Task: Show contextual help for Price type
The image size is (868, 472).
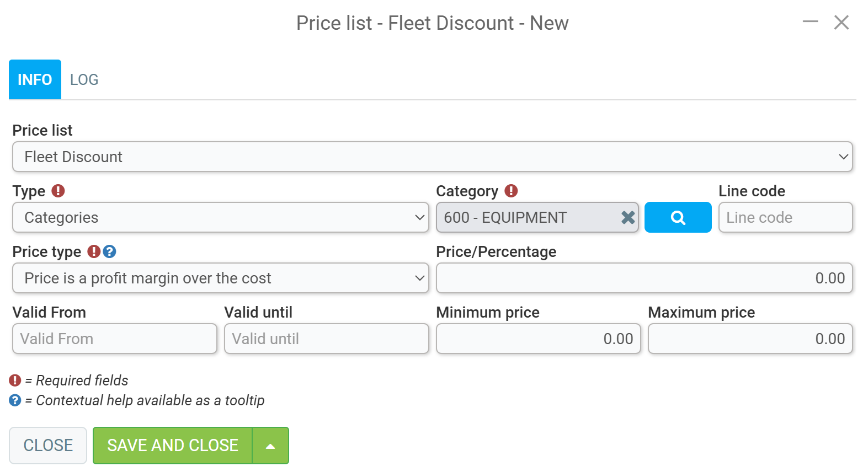Action: [x=109, y=252]
